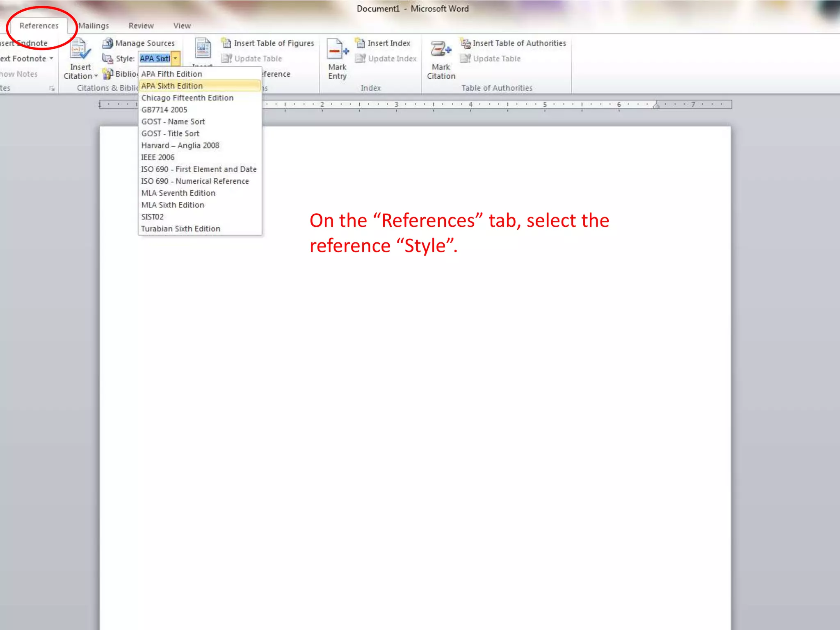Pick GOST - Name Sort style
Image resolution: width=840 pixels, height=630 pixels.
coord(200,121)
